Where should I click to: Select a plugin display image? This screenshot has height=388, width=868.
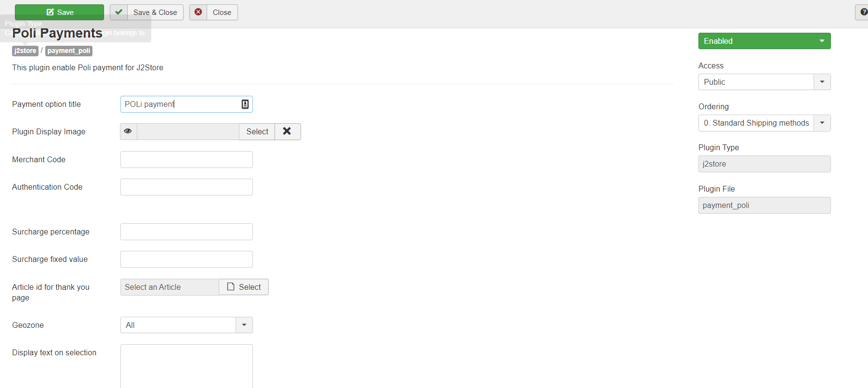[257, 131]
